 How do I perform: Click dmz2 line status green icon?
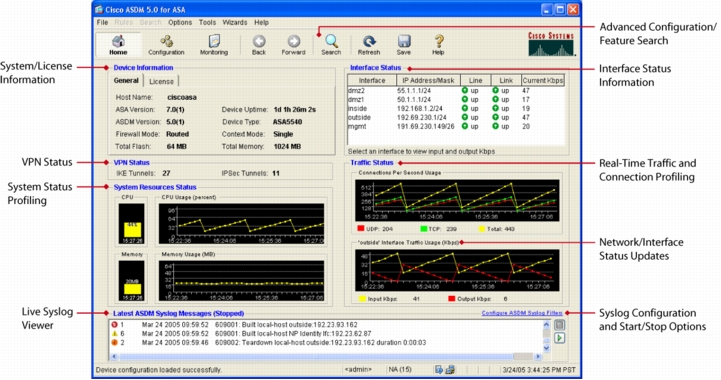click(x=464, y=91)
